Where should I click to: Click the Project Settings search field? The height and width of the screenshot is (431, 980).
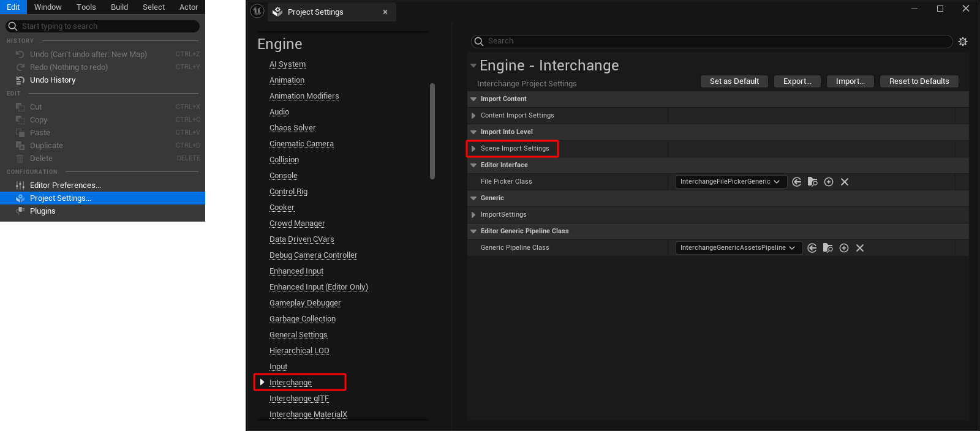coord(710,41)
